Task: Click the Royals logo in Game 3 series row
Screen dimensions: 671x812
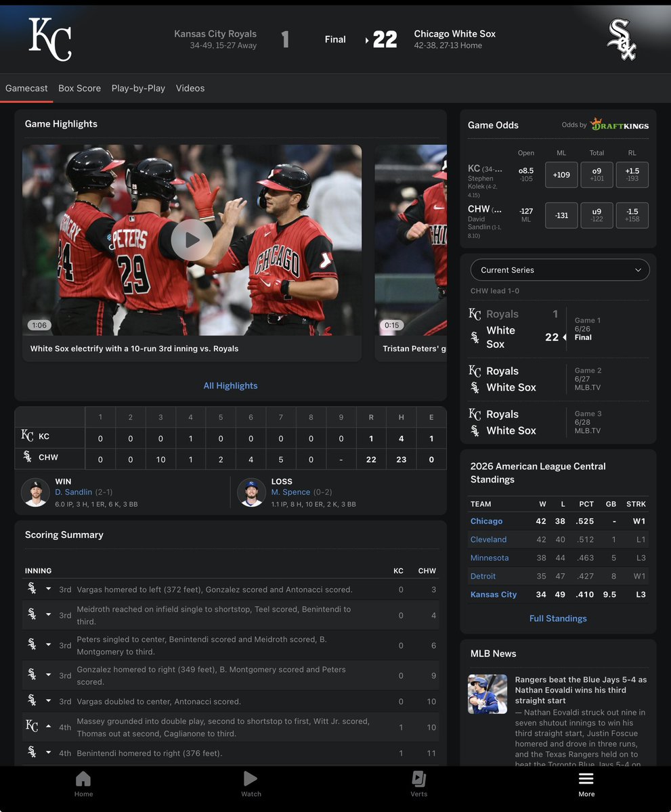Action: (x=475, y=414)
